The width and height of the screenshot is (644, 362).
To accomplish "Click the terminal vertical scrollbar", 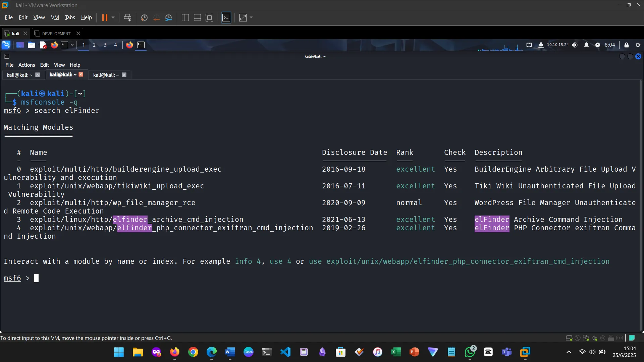I will coord(640,201).
